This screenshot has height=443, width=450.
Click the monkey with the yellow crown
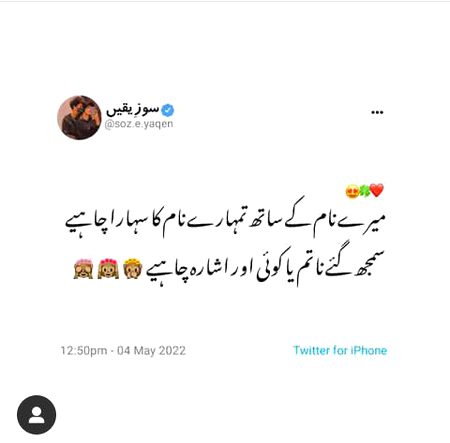(x=133, y=269)
